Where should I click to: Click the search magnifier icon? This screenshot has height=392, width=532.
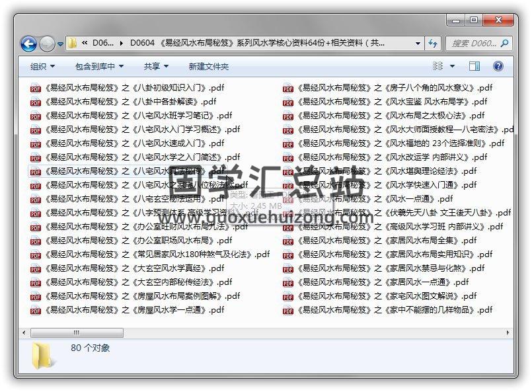click(504, 43)
